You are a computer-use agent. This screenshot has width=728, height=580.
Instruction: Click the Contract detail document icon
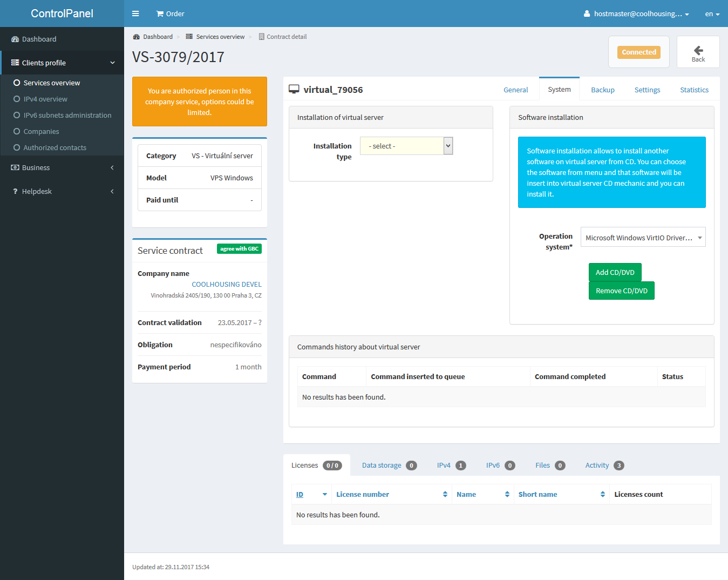[x=262, y=37]
